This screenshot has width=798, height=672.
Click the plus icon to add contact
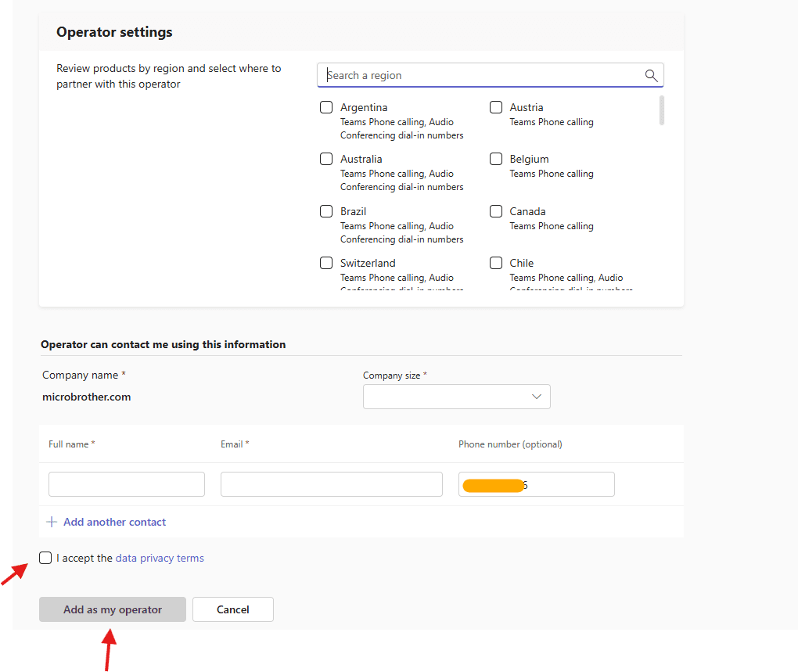click(x=52, y=522)
